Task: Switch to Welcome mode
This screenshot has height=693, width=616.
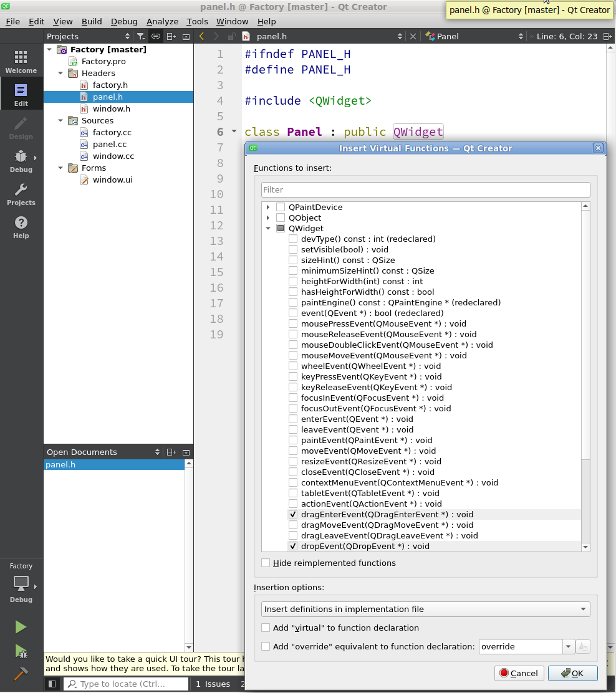Action: [21, 61]
